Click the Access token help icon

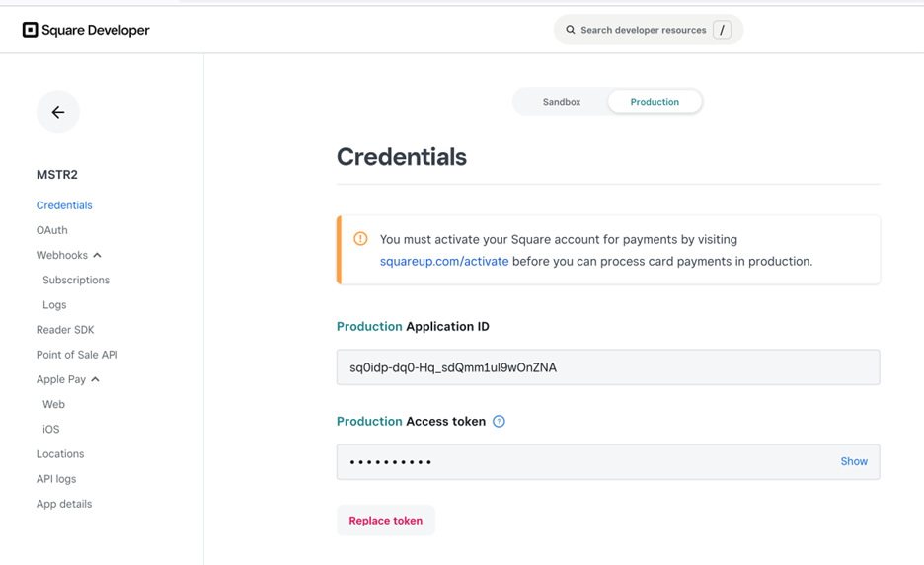500,422
